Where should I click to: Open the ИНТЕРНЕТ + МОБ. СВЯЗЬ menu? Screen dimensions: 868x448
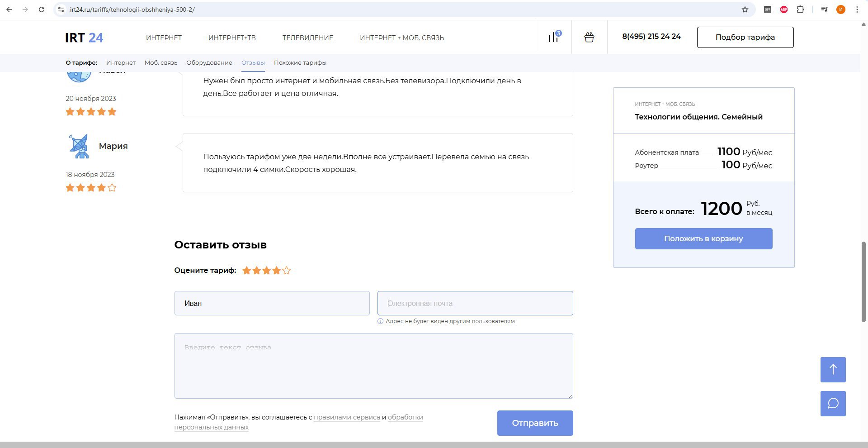(x=402, y=38)
